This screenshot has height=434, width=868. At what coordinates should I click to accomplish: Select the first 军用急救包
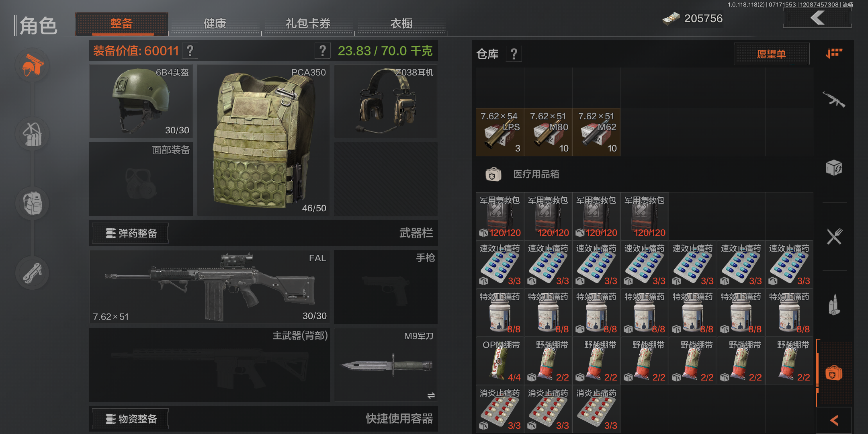[x=500, y=216]
